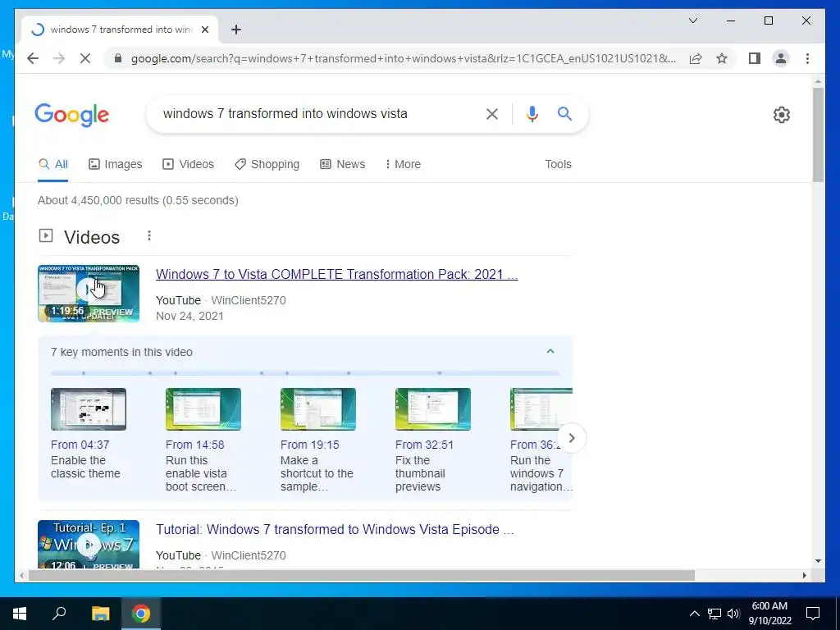Click the 'Run this enable vista boot screen' thumbnail
Image resolution: width=840 pixels, height=630 pixels.
click(x=203, y=409)
